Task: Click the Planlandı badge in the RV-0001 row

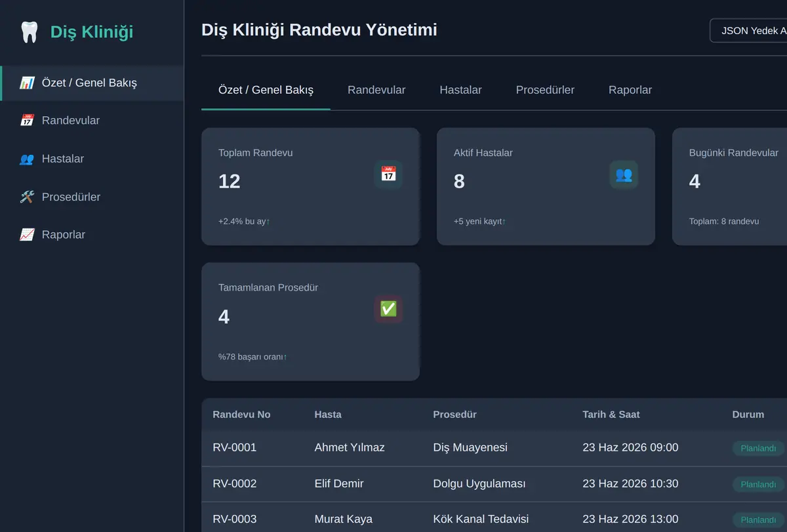Action: click(x=758, y=449)
